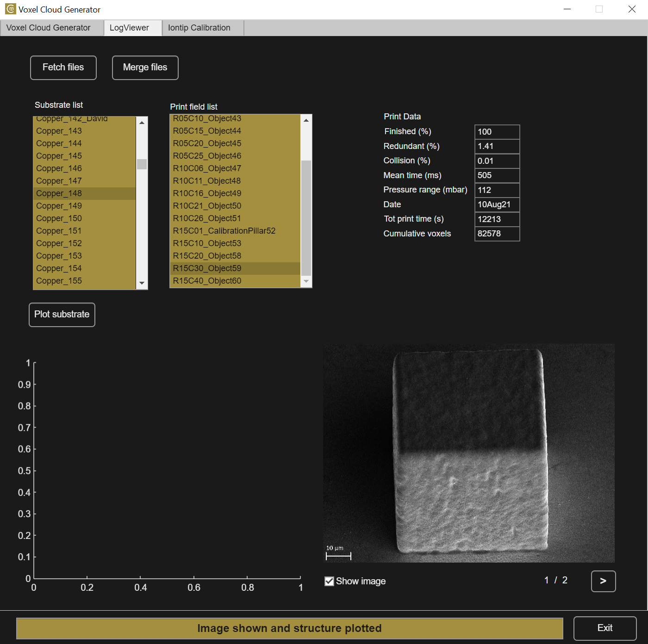Click the Fetch files button
Image resolution: width=648 pixels, height=644 pixels.
tap(63, 68)
